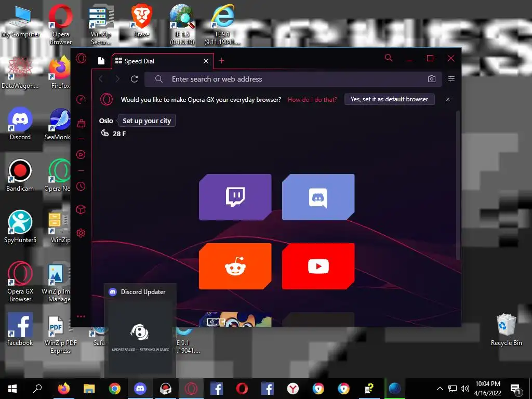532x399 pixels.
Task: Select IE 9.1 desktop shortcut at top
Action: coord(222,24)
